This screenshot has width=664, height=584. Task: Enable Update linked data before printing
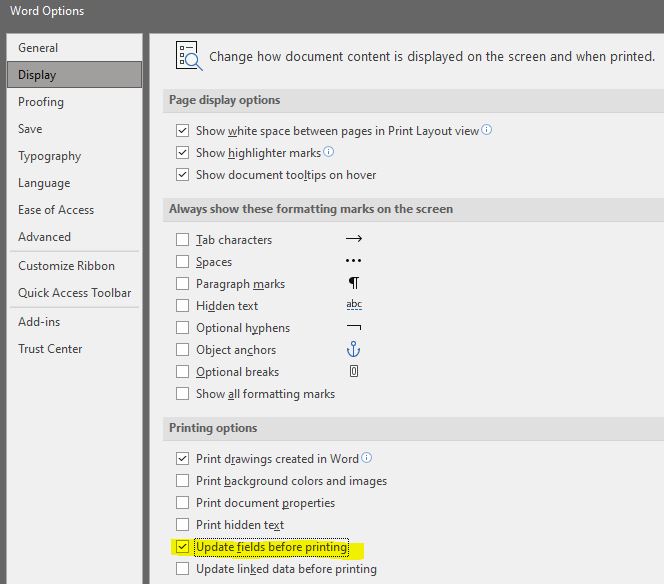tap(182, 569)
